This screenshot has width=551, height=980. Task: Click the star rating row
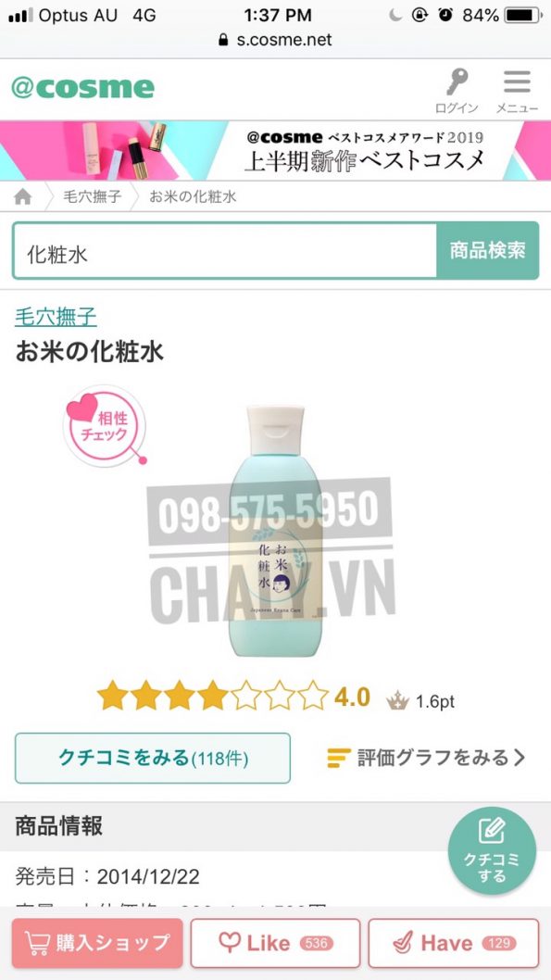click(x=213, y=696)
